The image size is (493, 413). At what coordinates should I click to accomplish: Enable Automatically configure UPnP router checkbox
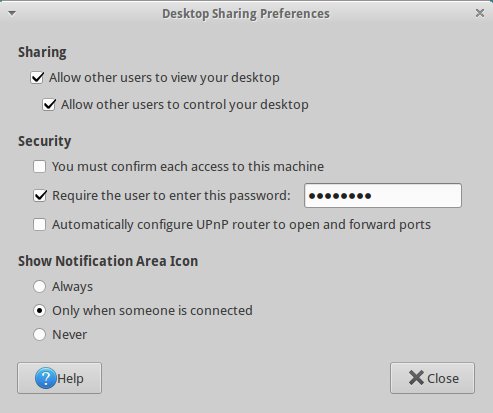(x=39, y=225)
